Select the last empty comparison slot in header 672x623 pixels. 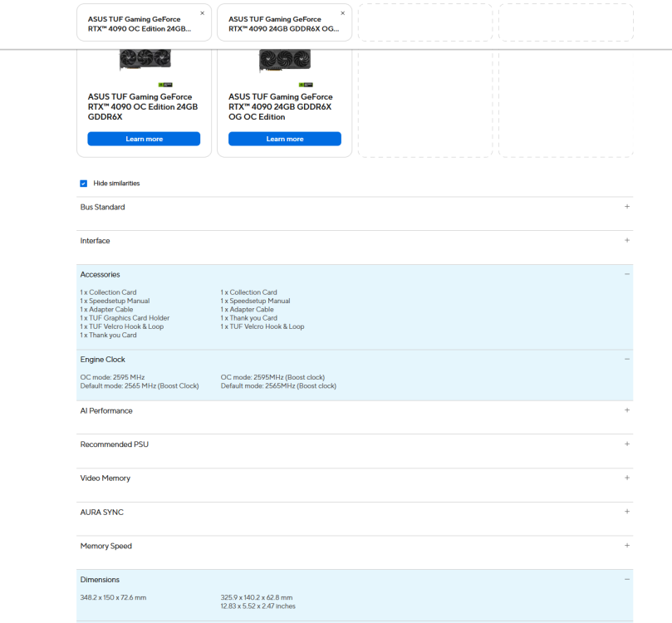tap(566, 22)
